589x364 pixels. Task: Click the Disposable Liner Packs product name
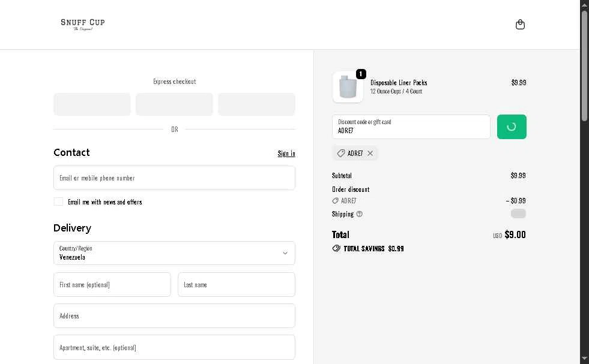[x=399, y=83]
